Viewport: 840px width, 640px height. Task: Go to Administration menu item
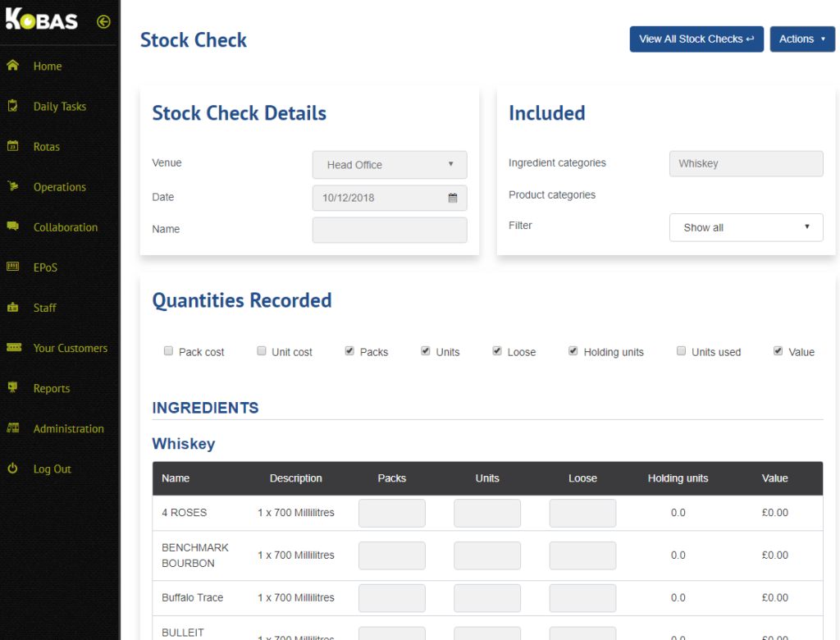tap(68, 428)
